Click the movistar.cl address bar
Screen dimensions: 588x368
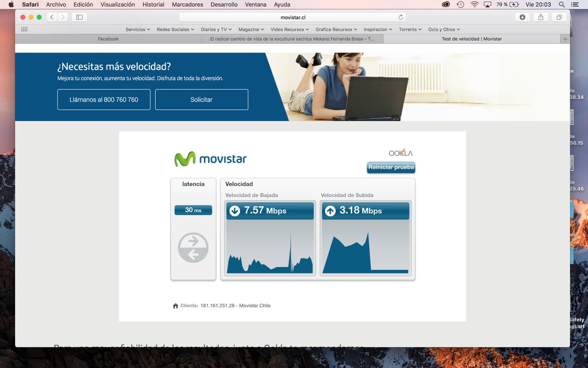click(x=293, y=17)
